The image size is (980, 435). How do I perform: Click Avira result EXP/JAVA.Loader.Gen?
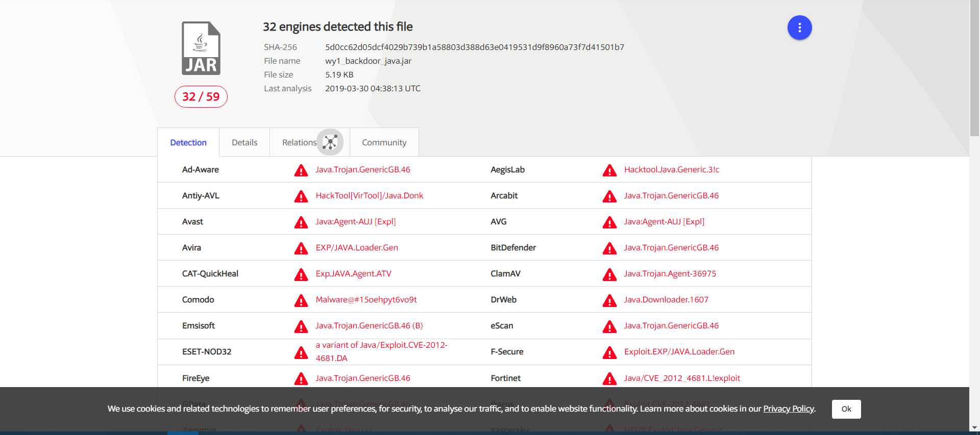[x=357, y=247]
